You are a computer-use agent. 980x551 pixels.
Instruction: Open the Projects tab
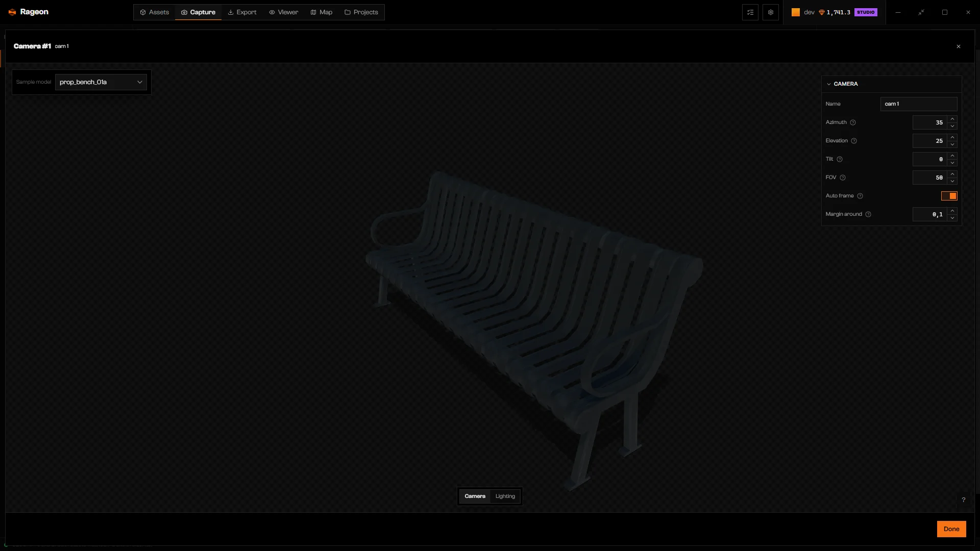361,12
